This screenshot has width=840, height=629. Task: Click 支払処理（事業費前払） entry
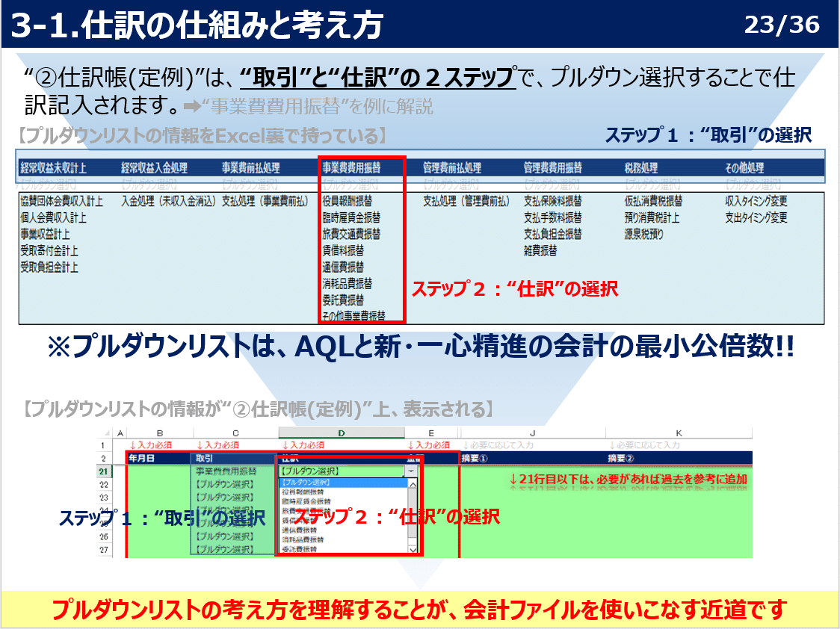coord(265,201)
